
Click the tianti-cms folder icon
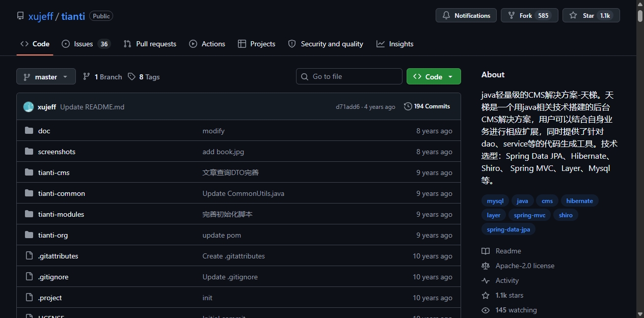coord(29,172)
